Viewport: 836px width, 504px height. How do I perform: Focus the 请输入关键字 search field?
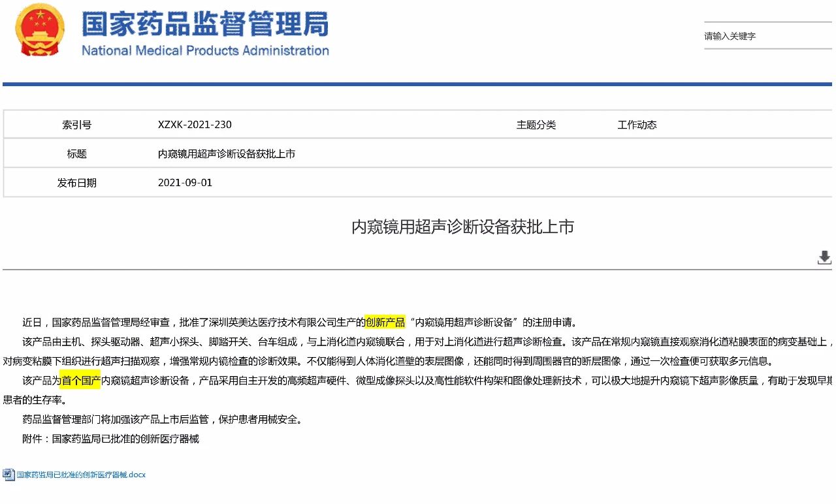768,37
